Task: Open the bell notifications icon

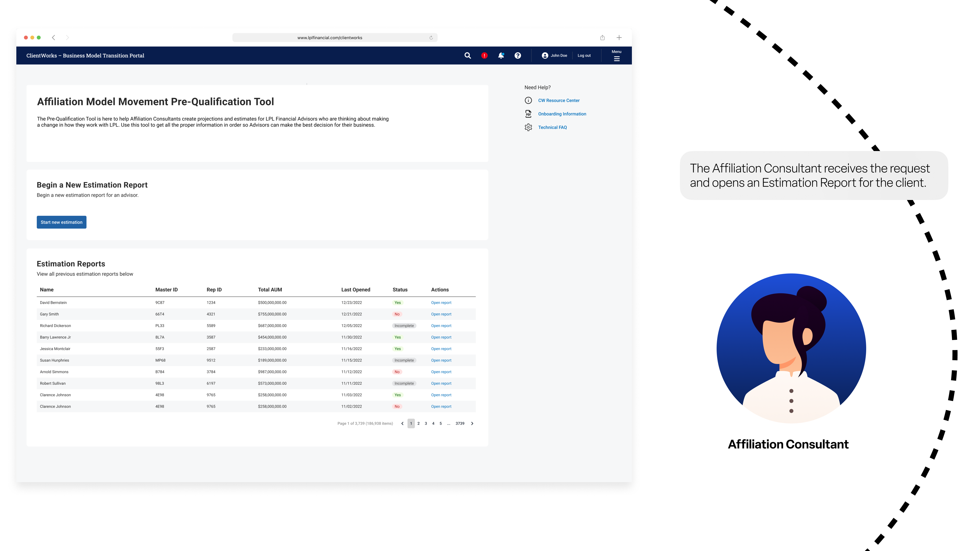Action: 501,56
